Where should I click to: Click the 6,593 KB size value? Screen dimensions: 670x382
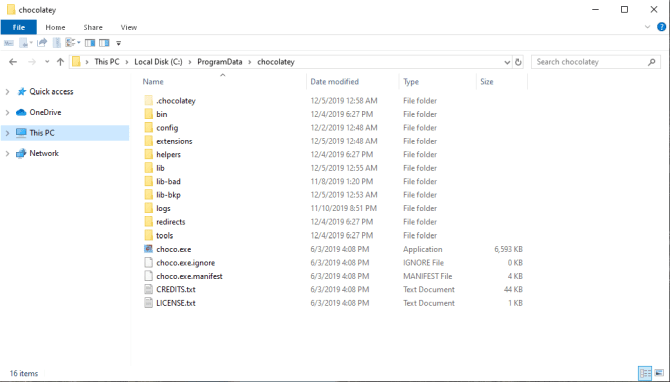508,249
